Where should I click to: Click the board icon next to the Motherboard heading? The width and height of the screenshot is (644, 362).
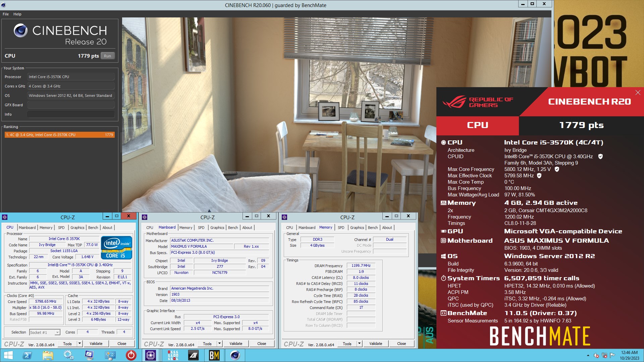(443, 241)
